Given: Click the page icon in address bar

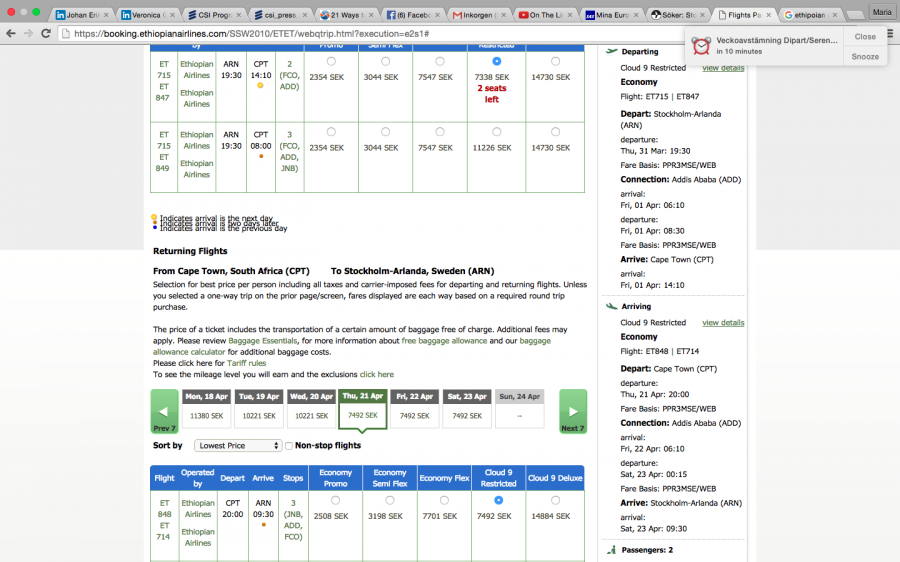Looking at the screenshot, I should [x=66, y=34].
